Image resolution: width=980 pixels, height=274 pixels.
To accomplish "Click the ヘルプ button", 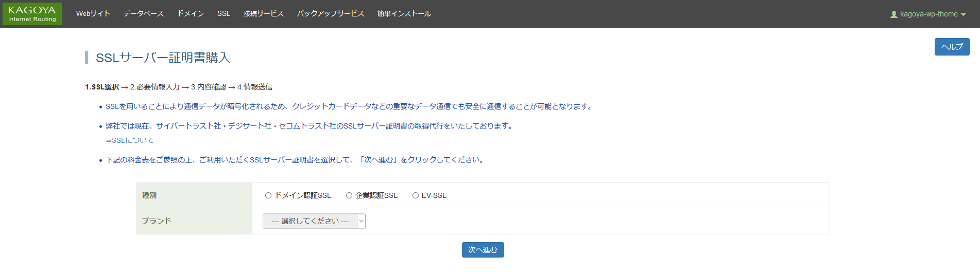I will [952, 47].
